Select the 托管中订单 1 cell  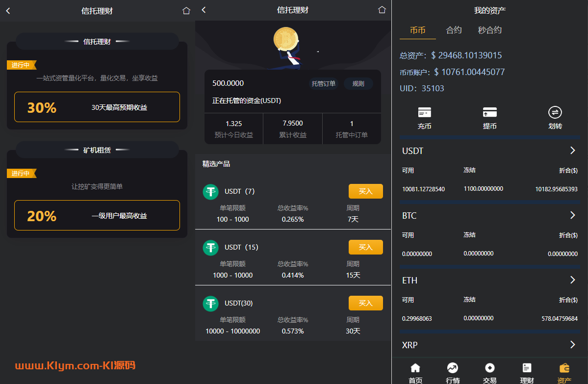coord(352,128)
